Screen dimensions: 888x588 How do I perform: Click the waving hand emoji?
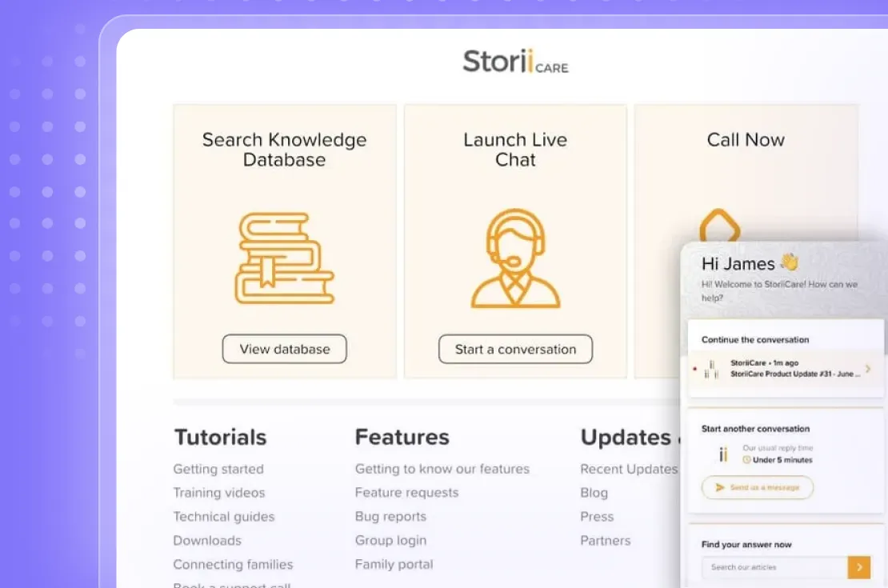pyautogui.click(x=790, y=262)
